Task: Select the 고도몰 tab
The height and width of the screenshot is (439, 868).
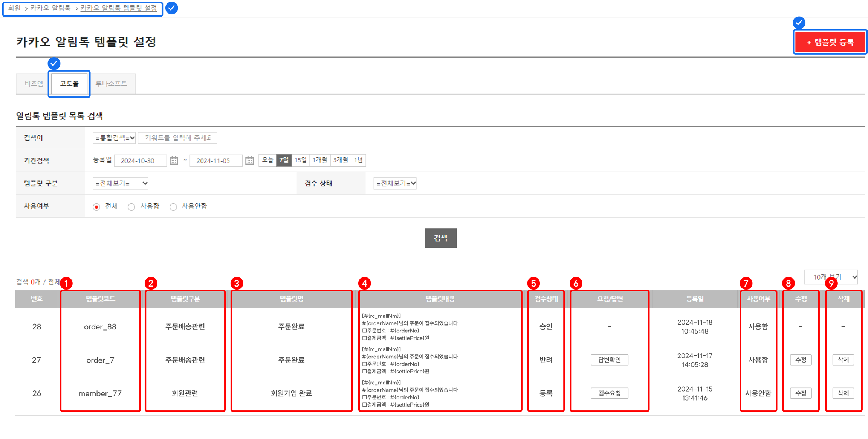Action: (x=69, y=84)
